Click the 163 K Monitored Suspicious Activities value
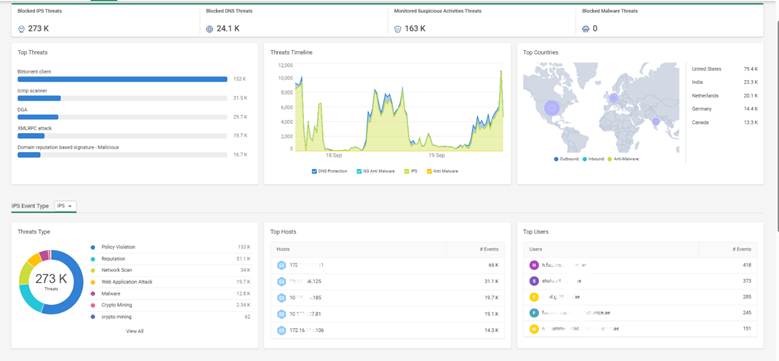Viewport: 779px width, 361px height. [415, 29]
